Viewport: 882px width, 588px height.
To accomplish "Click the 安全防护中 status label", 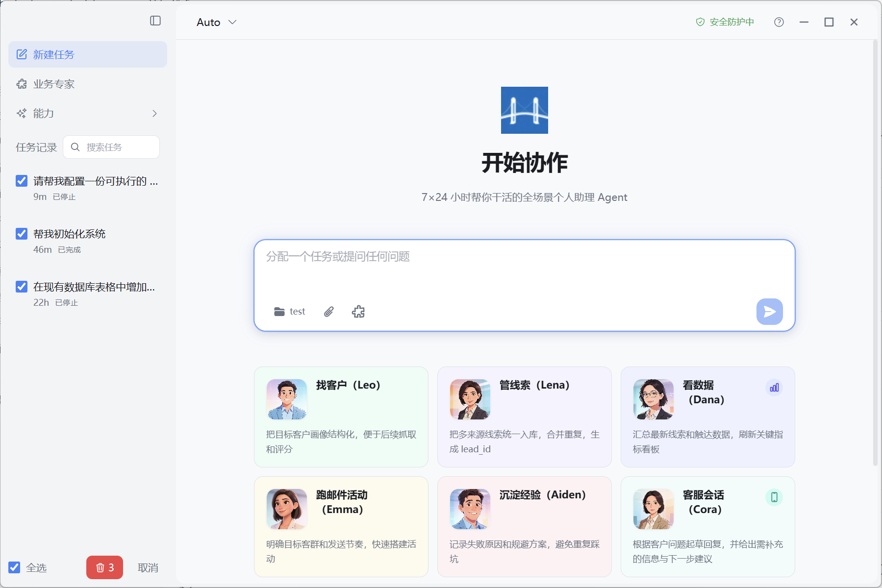I will pos(731,22).
